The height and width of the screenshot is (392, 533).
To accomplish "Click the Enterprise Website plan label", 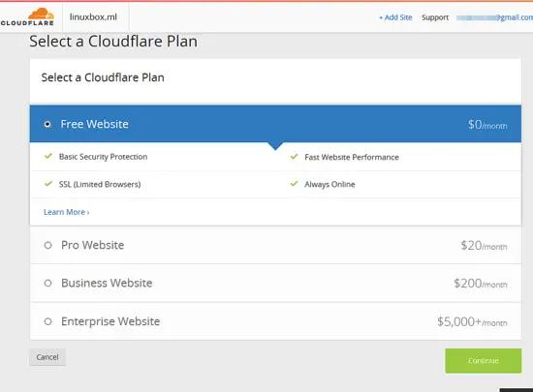I will pyautogui.click(x=110, y=321).
